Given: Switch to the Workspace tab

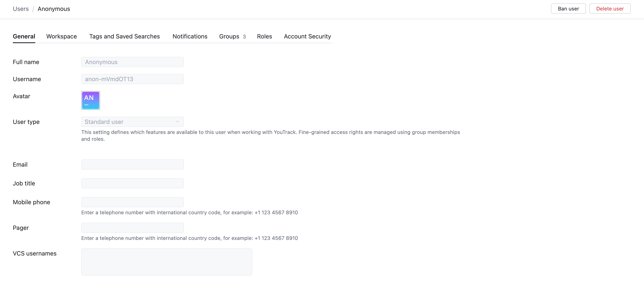Looking at the screenshot, I should click(x=61, y=36).
